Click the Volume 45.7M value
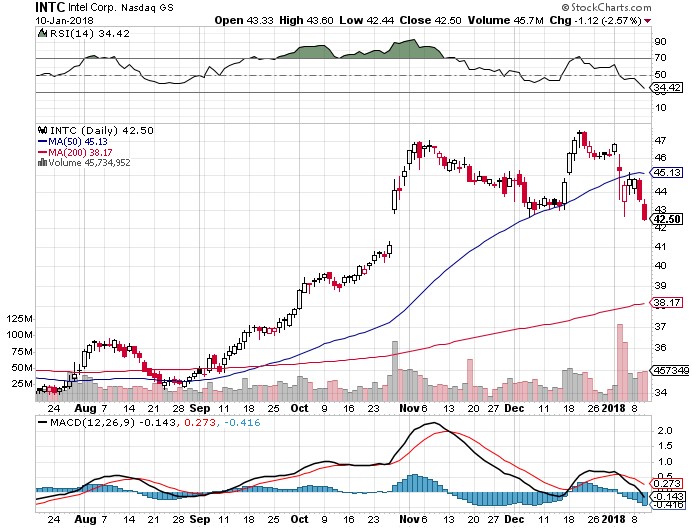Viewport: 692px width, 529px height. click(x=505, y=20)
